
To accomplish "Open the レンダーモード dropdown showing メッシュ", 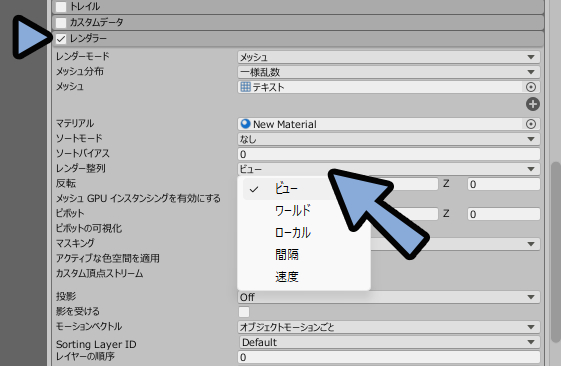I will click(389, 57).
